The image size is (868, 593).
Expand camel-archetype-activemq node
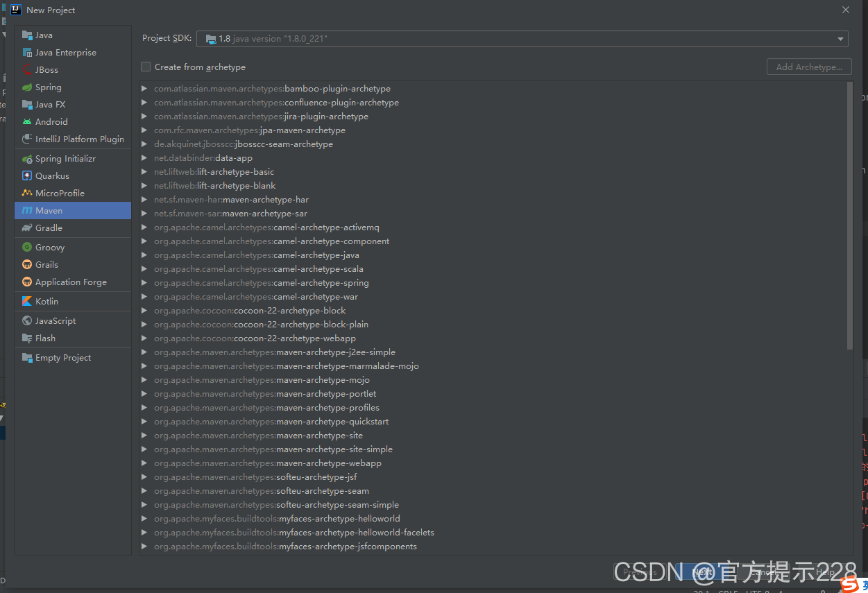144,227
